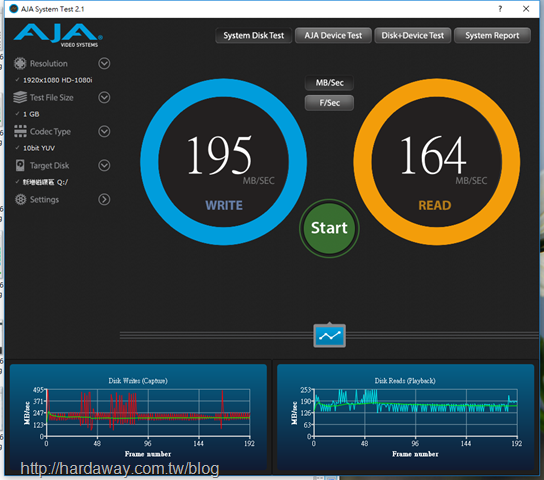The height and width of the screenshot is (480, 544).
Task: Select the Q:/ target disk value
Action: [x=45, y=182]
